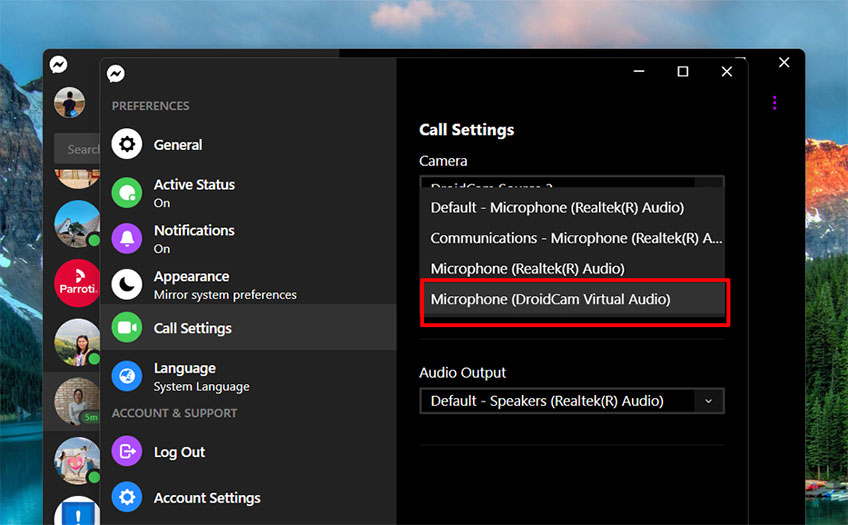Click the ACCOUNT & SUPPORT section header
848x525 pixels.
point(174,413)
